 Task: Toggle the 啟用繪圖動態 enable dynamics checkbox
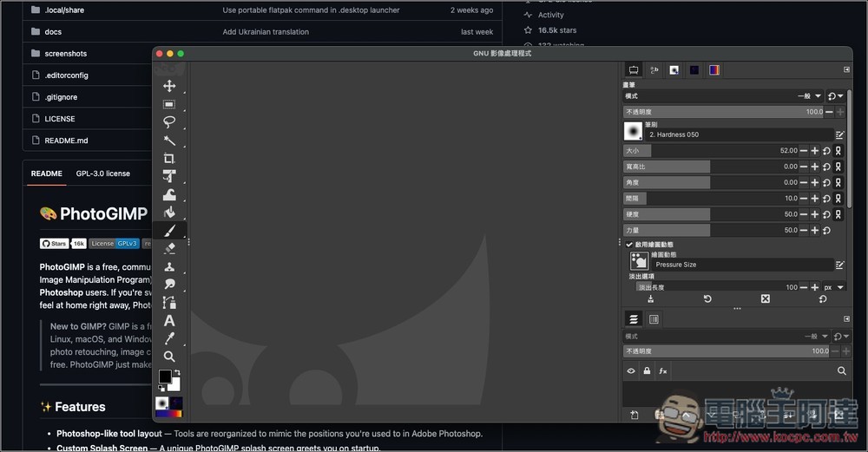click(x=629, y=244)
